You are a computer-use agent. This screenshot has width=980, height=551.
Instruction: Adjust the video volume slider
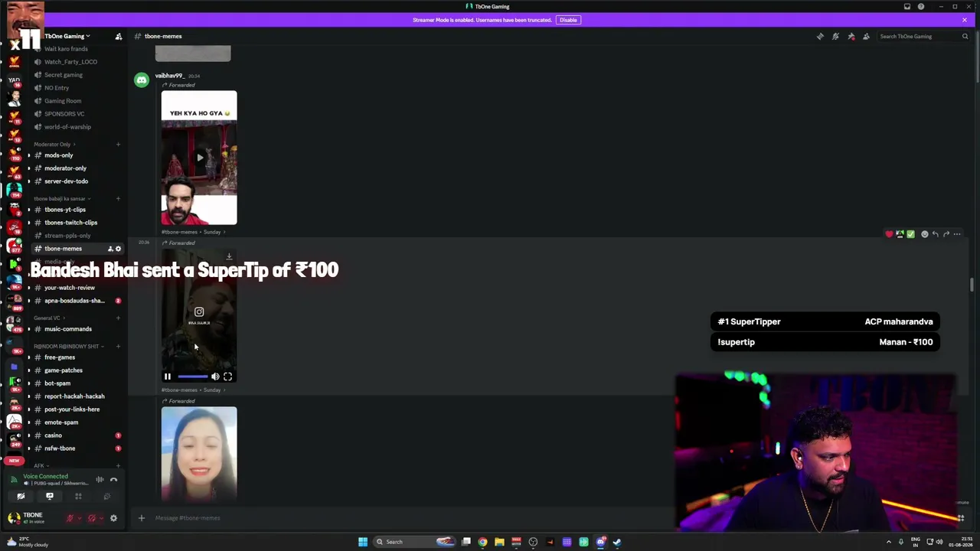[x=192, y=377]
